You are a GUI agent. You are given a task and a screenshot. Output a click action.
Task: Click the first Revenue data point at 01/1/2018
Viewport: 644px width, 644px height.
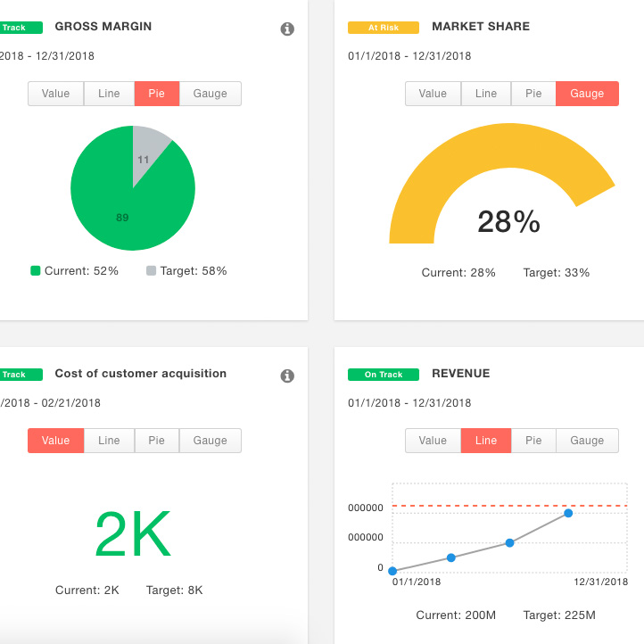[392, 571]
